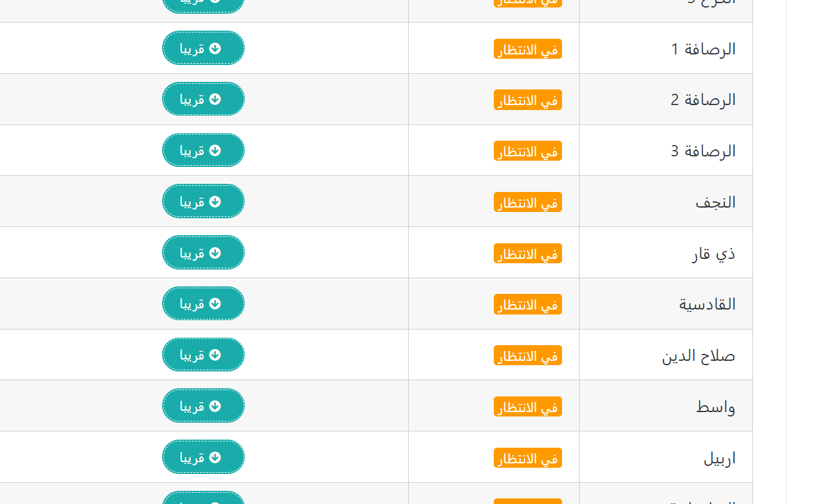Click the download arrow icon in الرصافة 2 row
This screenshot has width=813, height=504.
click(x=215, y=99)
